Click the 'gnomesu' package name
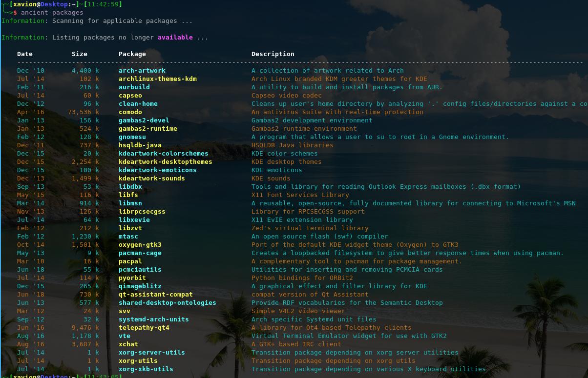The width and height of the screenshot is (588, 378). (132, 137)
